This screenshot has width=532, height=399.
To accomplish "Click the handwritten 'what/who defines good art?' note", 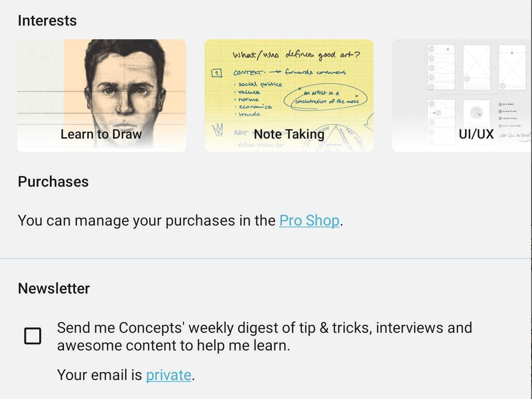I will click(x=296, y=55).
